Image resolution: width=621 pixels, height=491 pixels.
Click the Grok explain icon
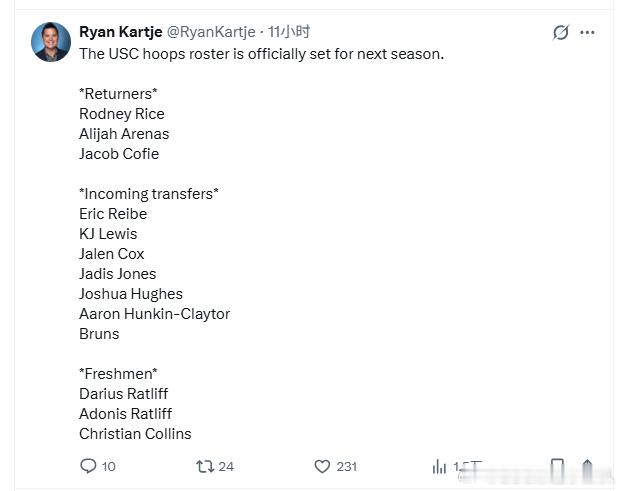tap(561, 32)
